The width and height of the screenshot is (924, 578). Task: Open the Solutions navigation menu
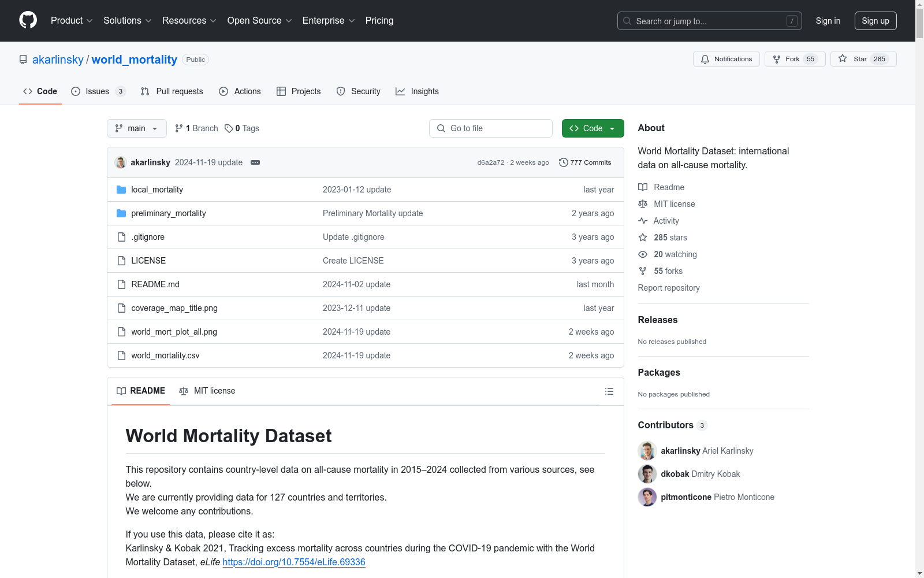[x=127, y=21]
